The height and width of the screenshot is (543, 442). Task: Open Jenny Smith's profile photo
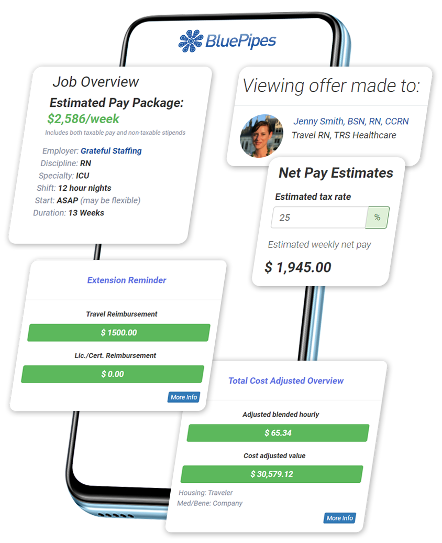click(x=262, y=136)
